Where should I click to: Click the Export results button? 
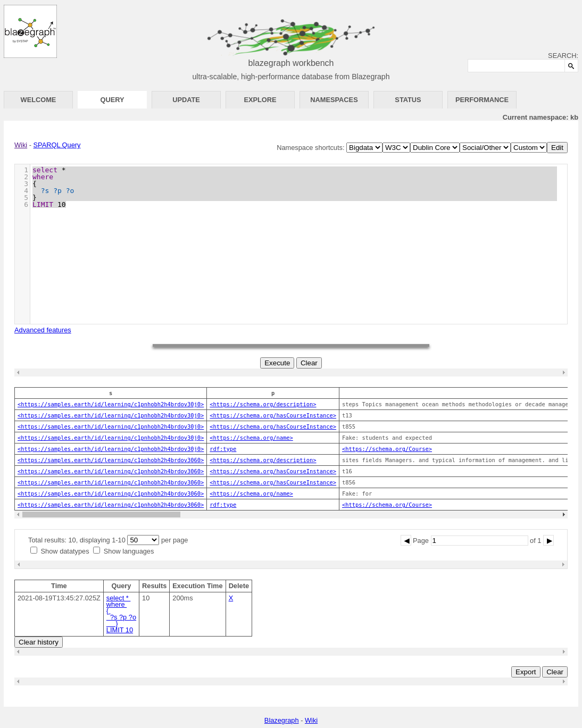click(x=526, y=672)
